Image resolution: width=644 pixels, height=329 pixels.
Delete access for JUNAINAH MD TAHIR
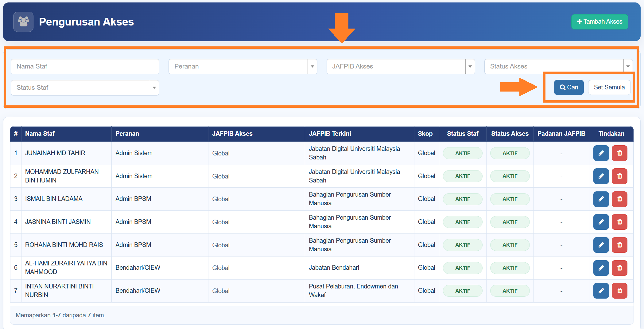619,153
